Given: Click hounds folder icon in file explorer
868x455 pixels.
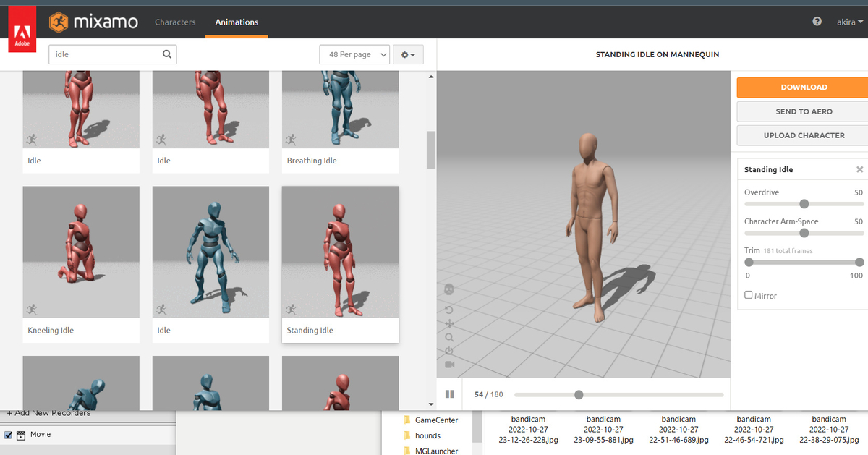Looking at the screenshot, I should tap(407, 435).
